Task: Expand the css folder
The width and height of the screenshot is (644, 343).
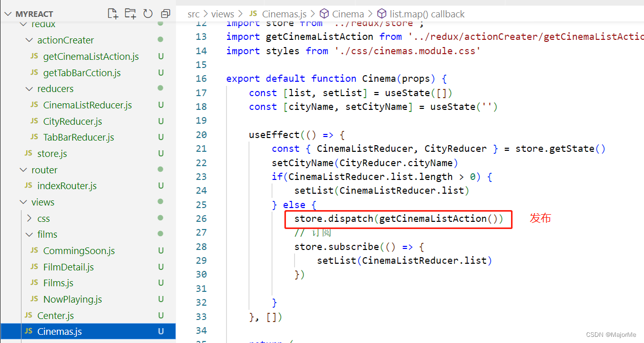Action: (x=29, y=219)
